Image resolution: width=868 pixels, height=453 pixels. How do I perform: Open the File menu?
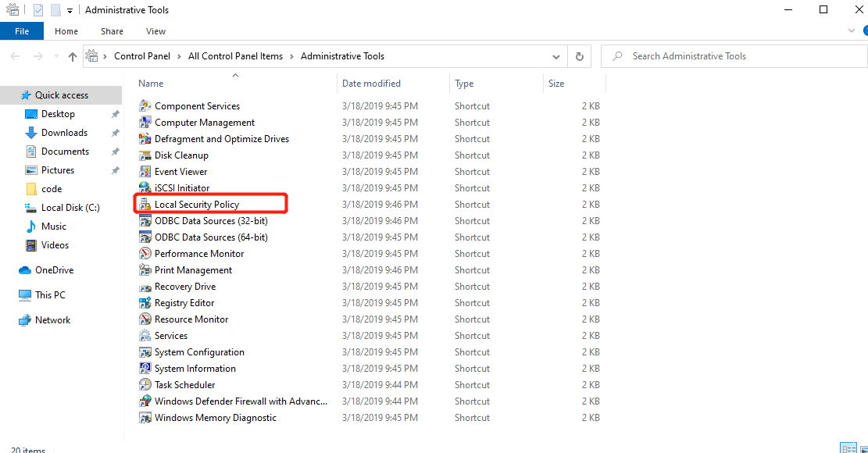click(22, 31)
